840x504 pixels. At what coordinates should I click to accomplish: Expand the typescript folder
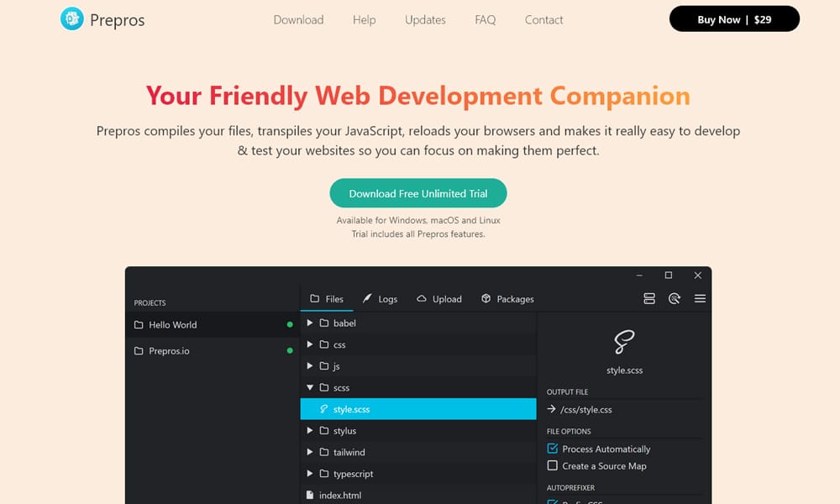tap(310, 474)
